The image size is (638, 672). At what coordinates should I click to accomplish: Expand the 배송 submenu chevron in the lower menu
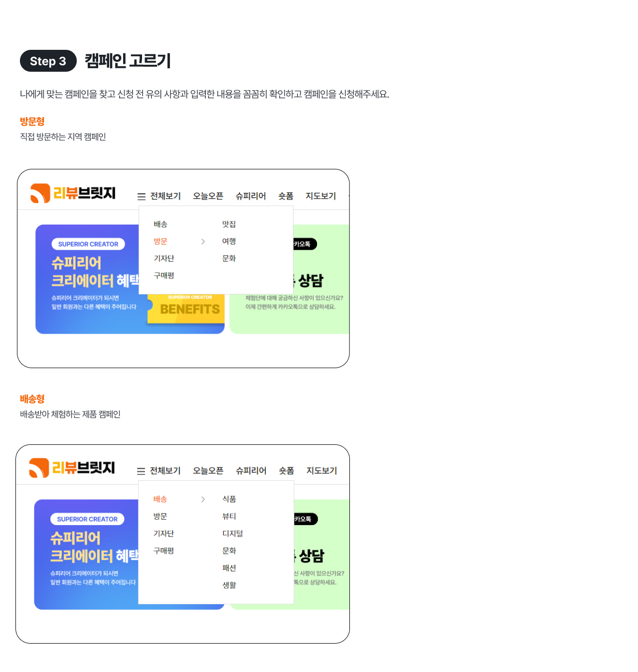203,499
